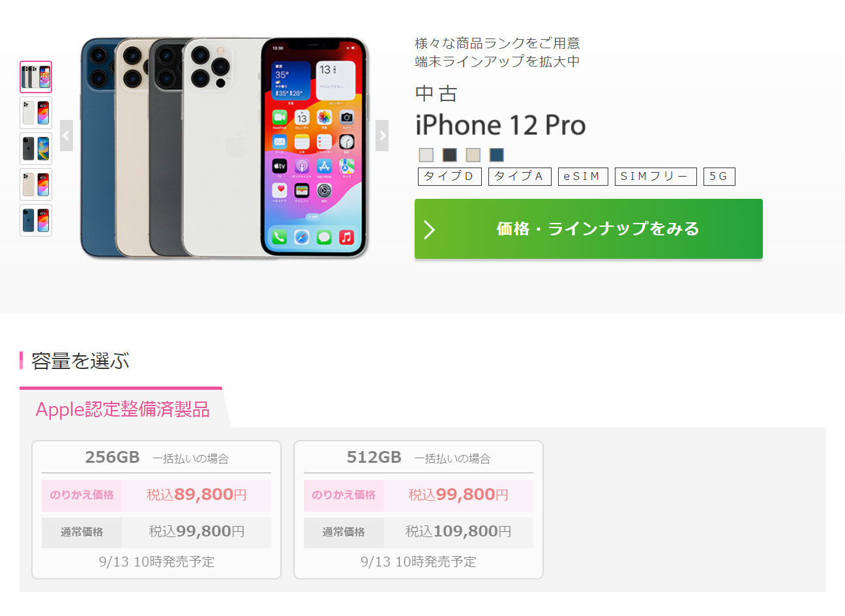
Task: Click the タイプD tag
Action: 450,177
